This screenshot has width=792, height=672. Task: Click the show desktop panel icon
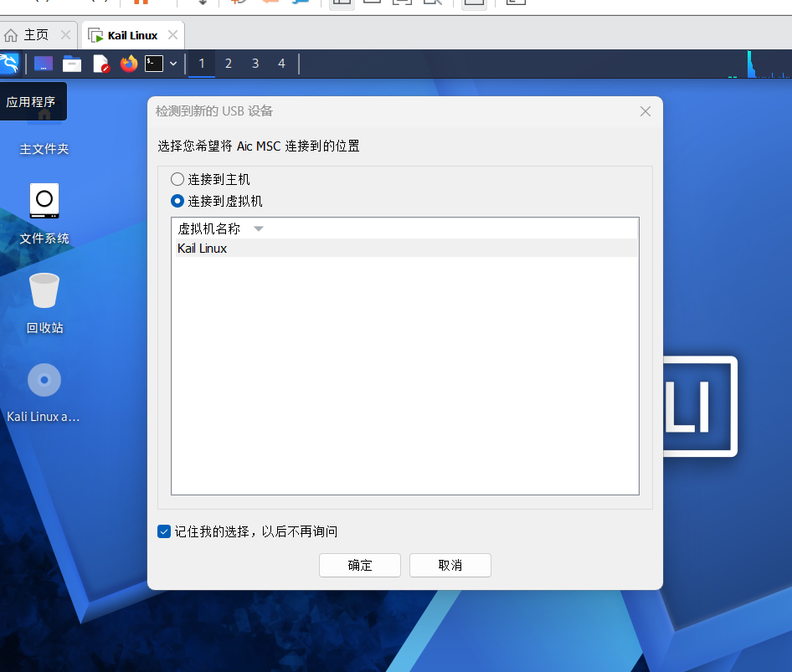click(44, 64)
